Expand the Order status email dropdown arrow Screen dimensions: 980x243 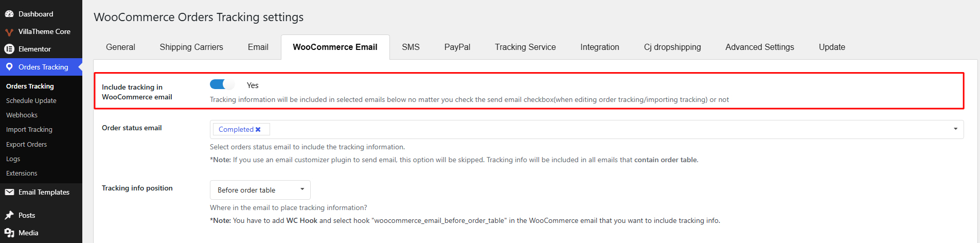(x=955, y=129)
